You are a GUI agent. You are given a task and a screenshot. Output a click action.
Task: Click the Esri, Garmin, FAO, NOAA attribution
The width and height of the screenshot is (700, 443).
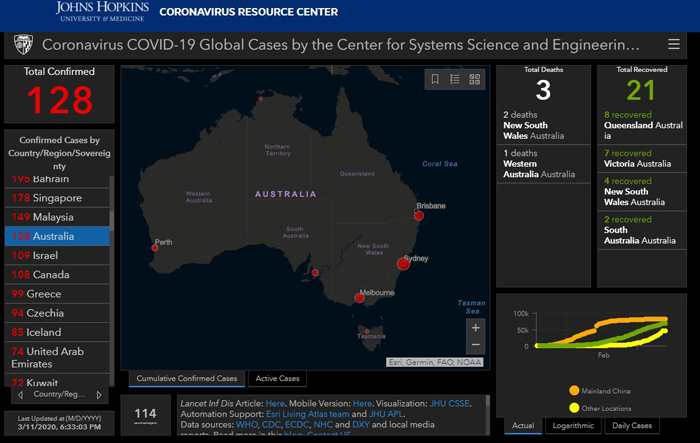point(434,362)
